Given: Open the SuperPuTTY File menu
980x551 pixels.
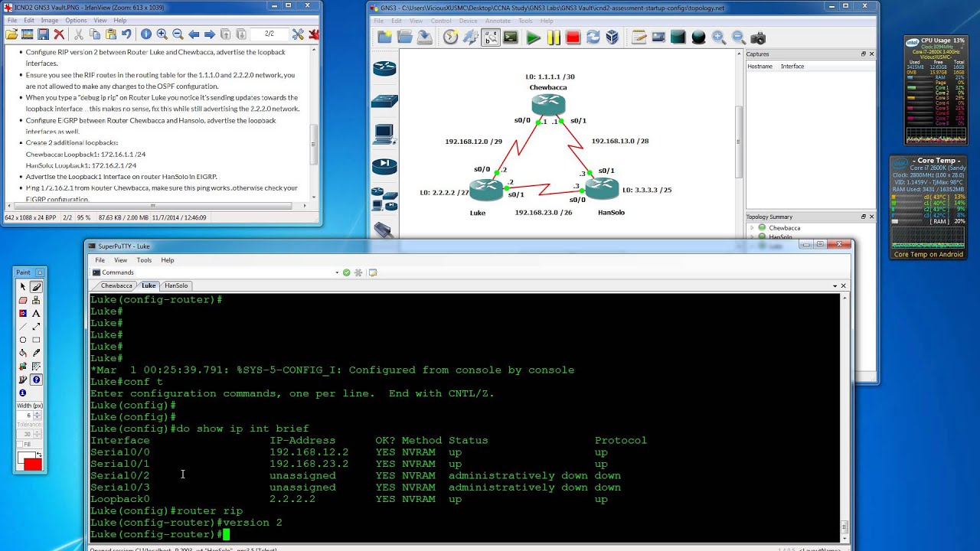Looking at the screenshot, I should point(100,260).
